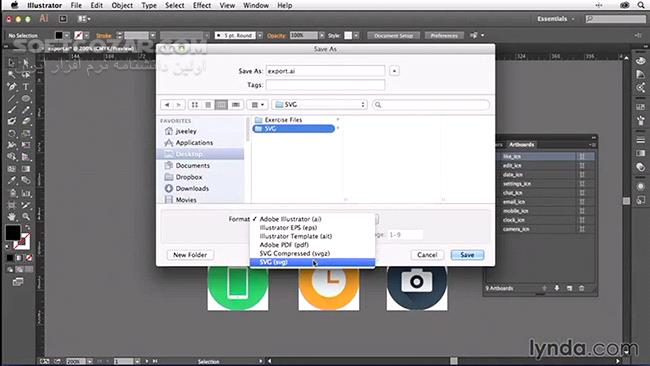The width and height of the screenshot is (650, 366).
Task: Open the Artboards panel options menu
Action: (592, 145)
